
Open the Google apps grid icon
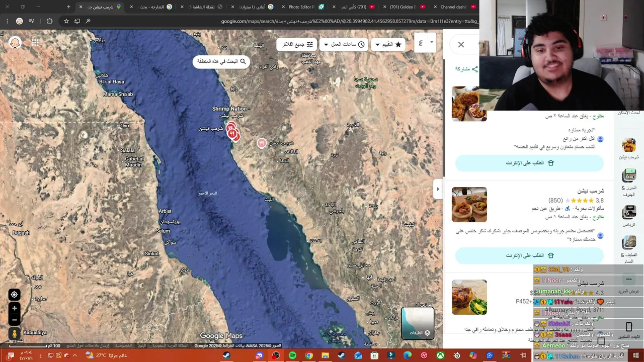point(35,43)
